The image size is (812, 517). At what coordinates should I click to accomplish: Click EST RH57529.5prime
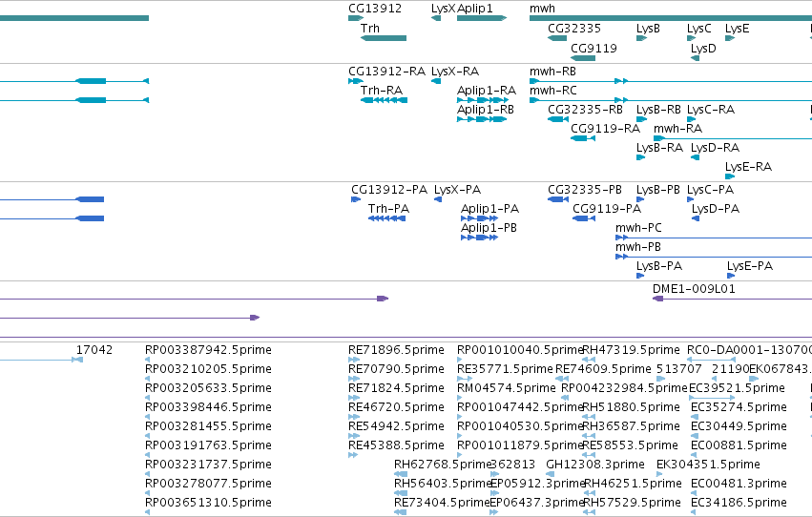coord(632,503)
